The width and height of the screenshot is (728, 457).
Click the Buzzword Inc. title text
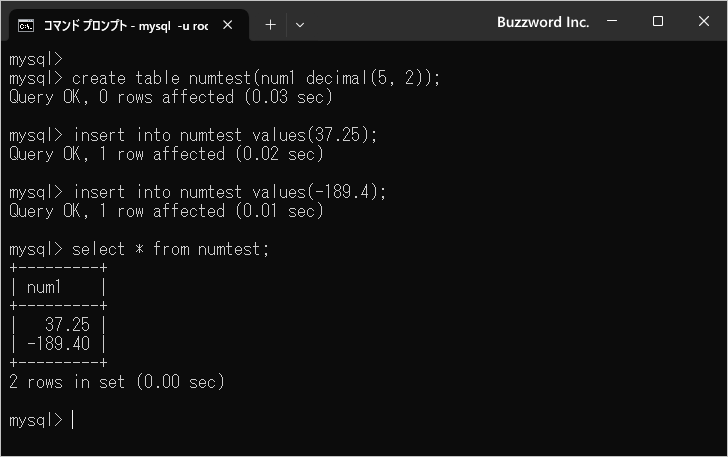click(x=543, y=22)
